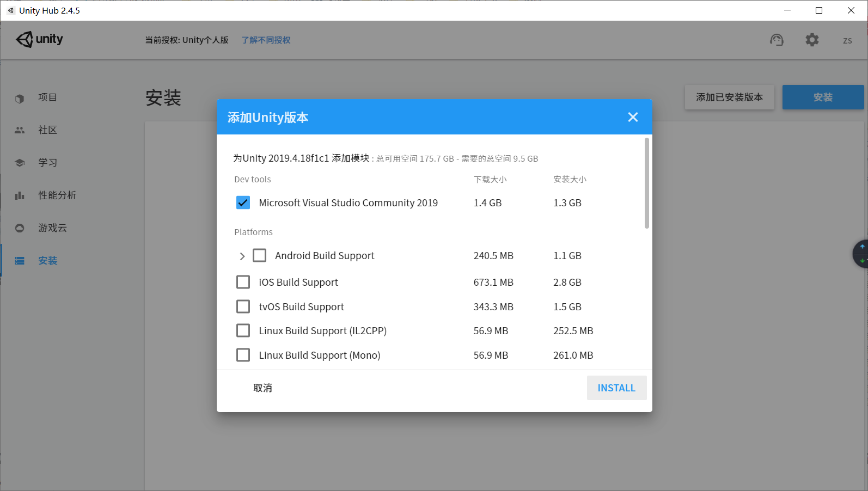
Task: Click the 社区 people icon in the sidebar
Action: point(20,130)
